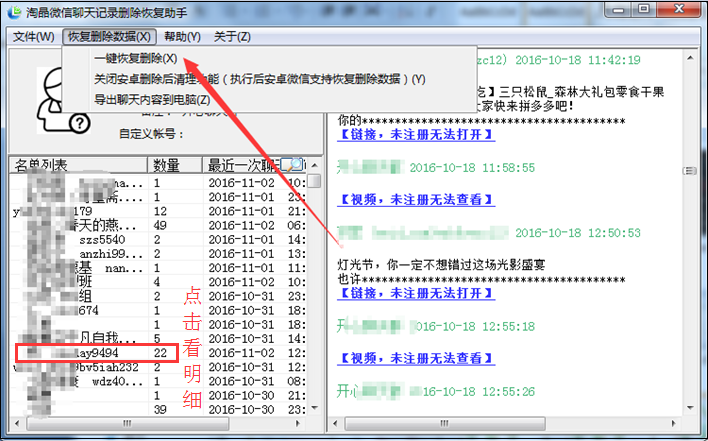Click the contact list horizontal scrollbar thumb
This screenshot has height=441, width=708.
(x=128, y=423)
